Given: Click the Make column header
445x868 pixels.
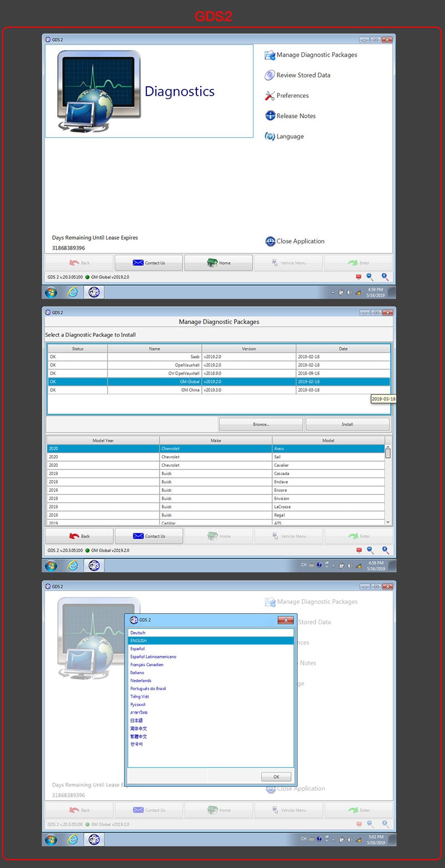Looking at the screenshot, I should point(216,441).
